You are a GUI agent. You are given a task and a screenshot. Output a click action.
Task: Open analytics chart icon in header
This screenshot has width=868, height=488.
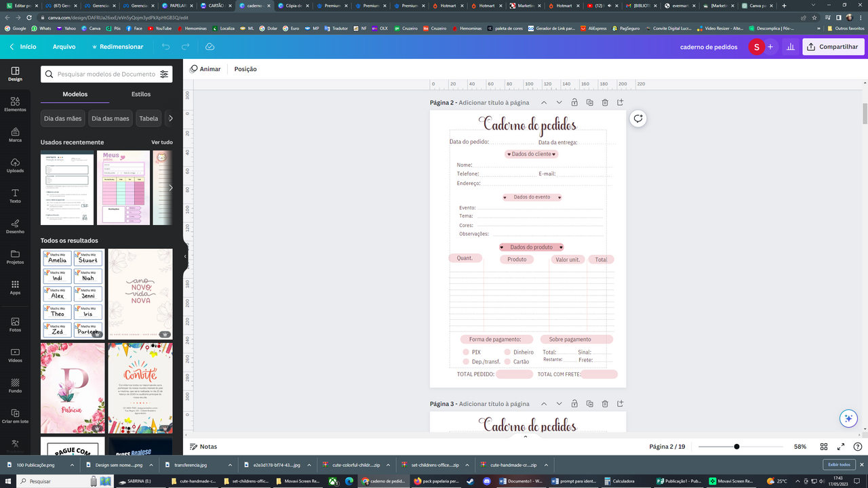[x=790, y=47]
